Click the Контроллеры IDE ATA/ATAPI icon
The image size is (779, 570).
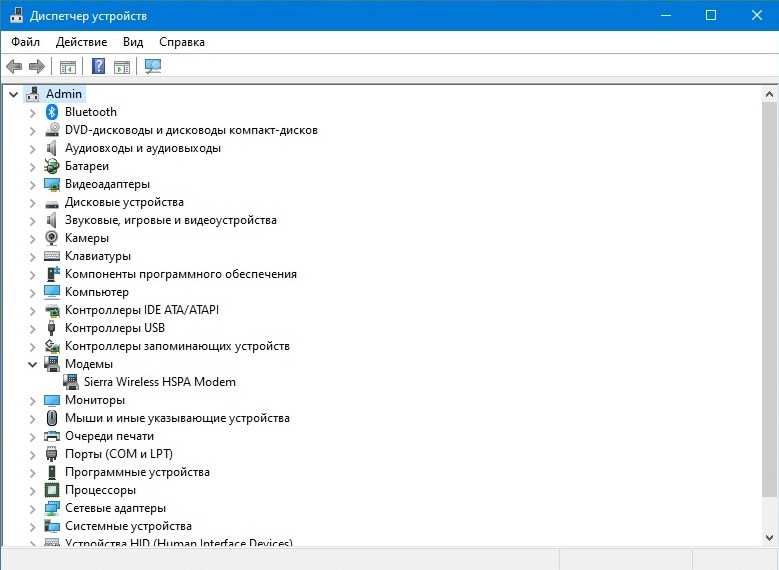[52, 311]
